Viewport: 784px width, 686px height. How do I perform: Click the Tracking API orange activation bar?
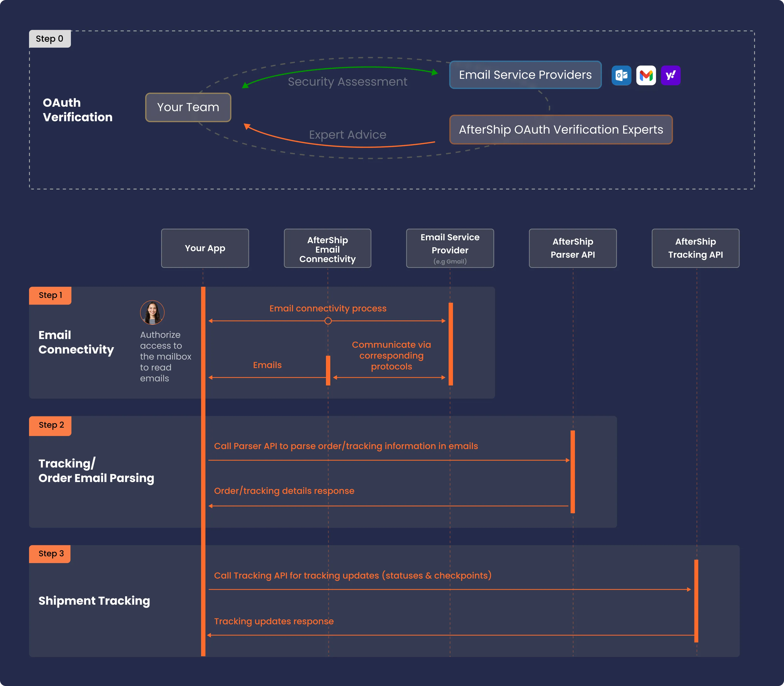click(x=696, y=601)
